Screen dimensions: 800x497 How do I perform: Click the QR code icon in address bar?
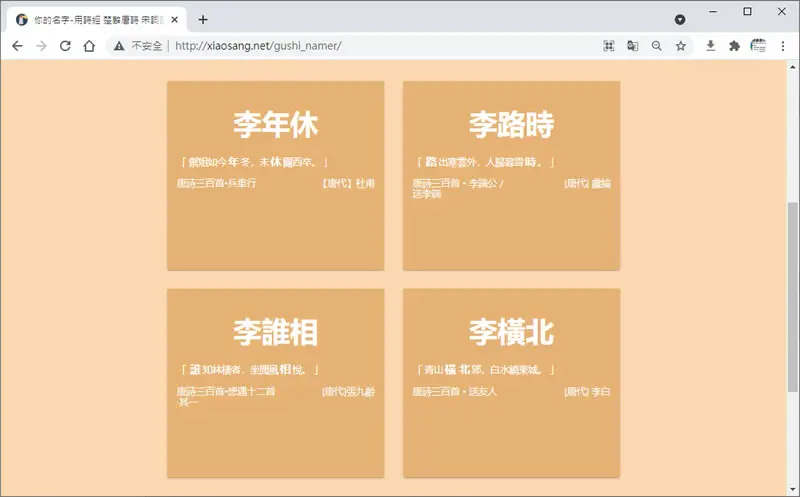click(609, 46)
